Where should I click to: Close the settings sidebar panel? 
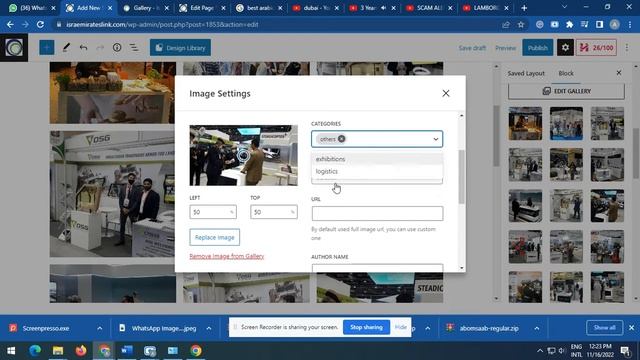pyautogui.click(x=619, y=73)
